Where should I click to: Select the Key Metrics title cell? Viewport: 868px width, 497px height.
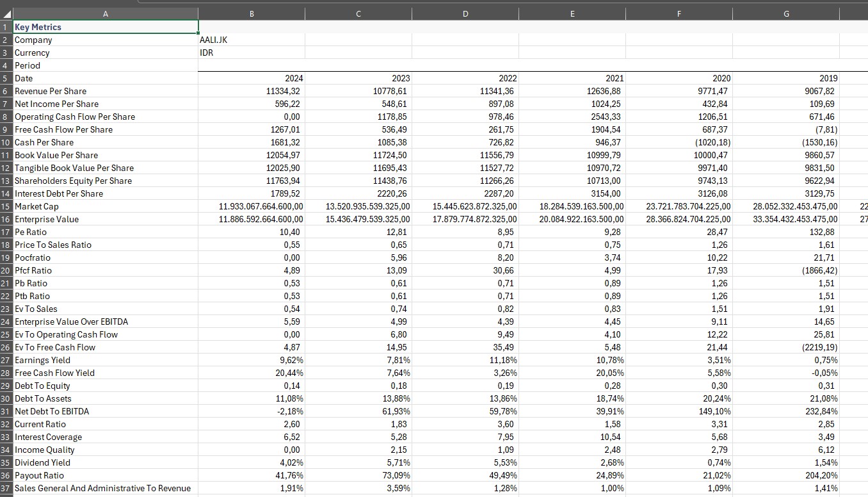tap(106, 27)
